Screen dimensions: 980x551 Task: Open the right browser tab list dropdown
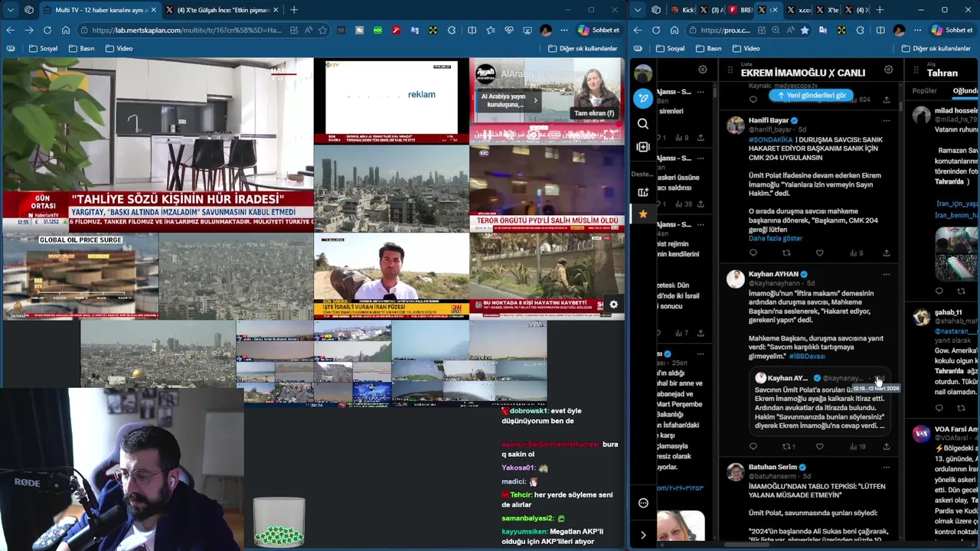click(637, 10)
